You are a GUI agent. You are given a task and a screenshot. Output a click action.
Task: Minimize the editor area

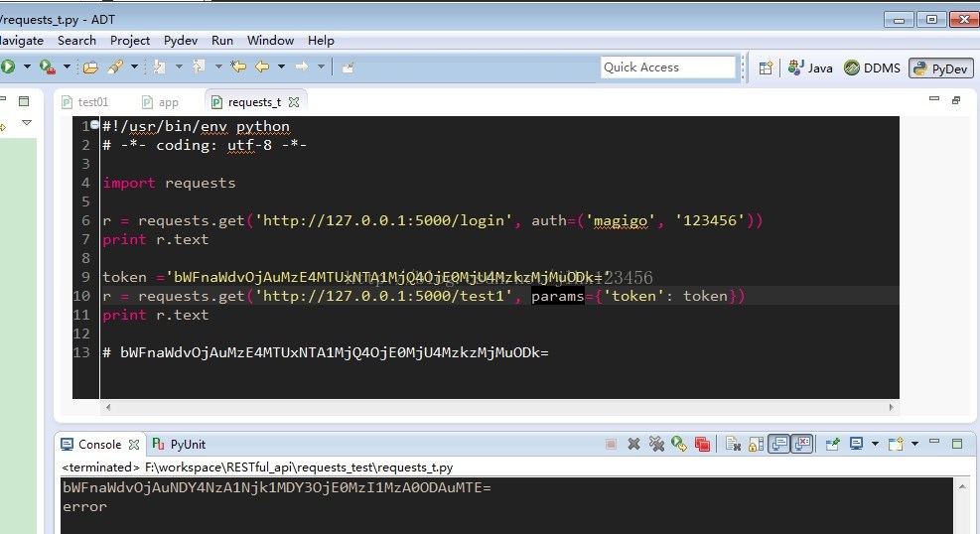click(934, 98)
